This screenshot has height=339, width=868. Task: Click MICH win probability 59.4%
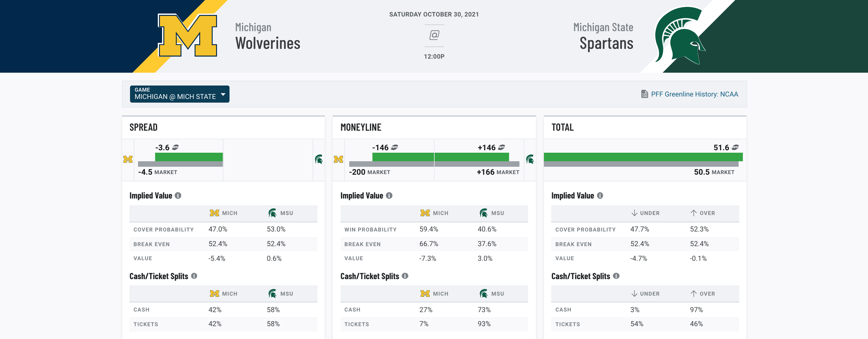point(429,229)
